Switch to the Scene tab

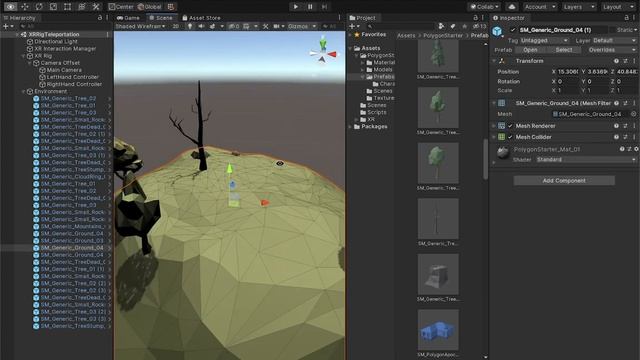click(161, 18)
